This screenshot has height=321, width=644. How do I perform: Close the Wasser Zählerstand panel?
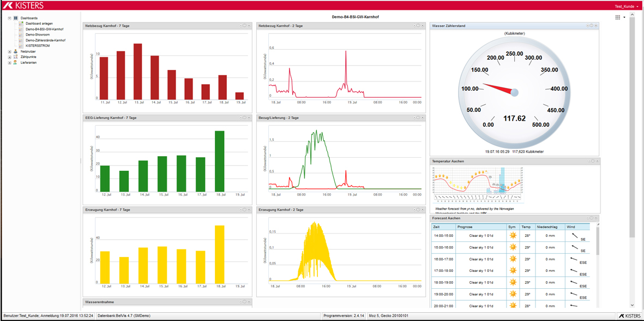(x=596, y=26)
